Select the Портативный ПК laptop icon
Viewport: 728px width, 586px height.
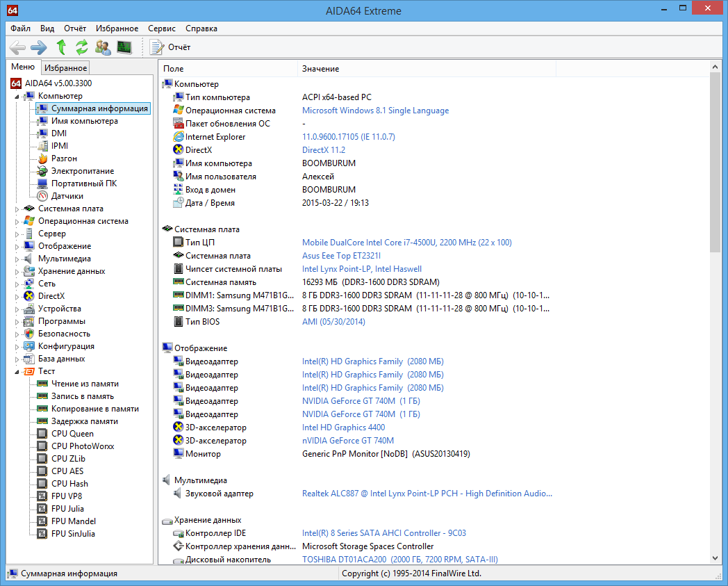[42, 184]
